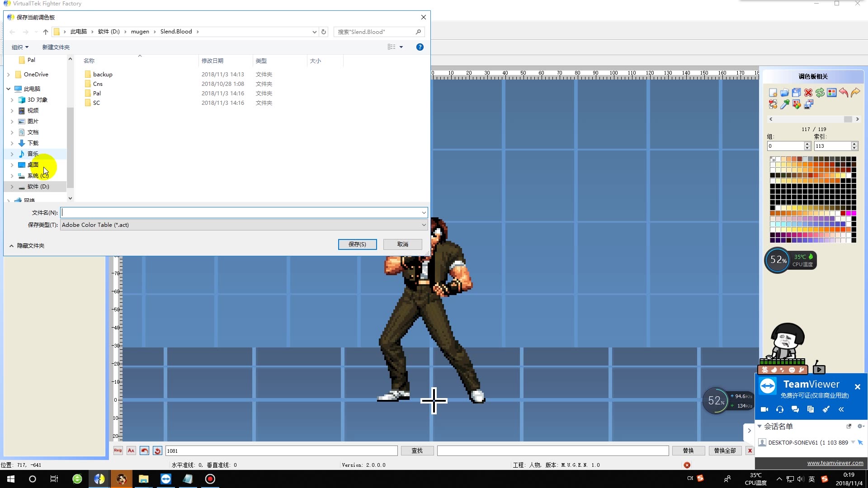Close the TeamViewer panel

pyautogui.click(x=858, y=387)
